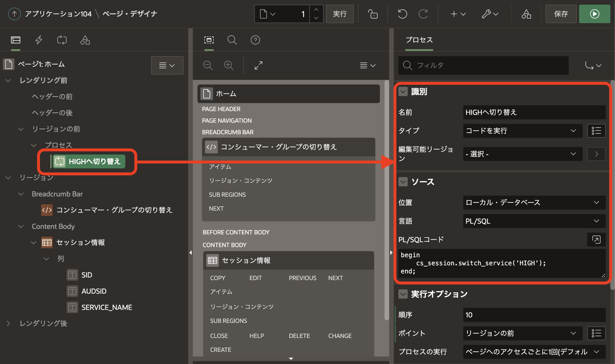
Task: Collapse the リージョンの前 tree node
Action: [x=21, y=129]
